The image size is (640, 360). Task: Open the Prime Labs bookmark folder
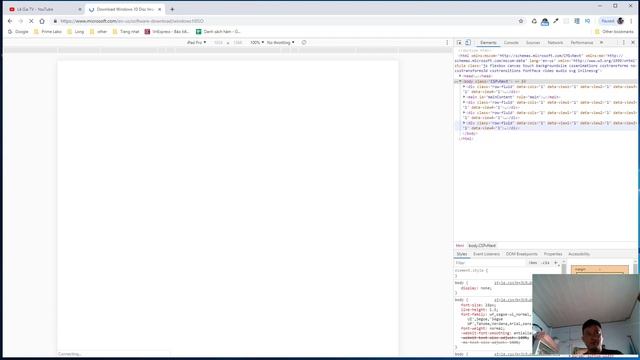48,31
